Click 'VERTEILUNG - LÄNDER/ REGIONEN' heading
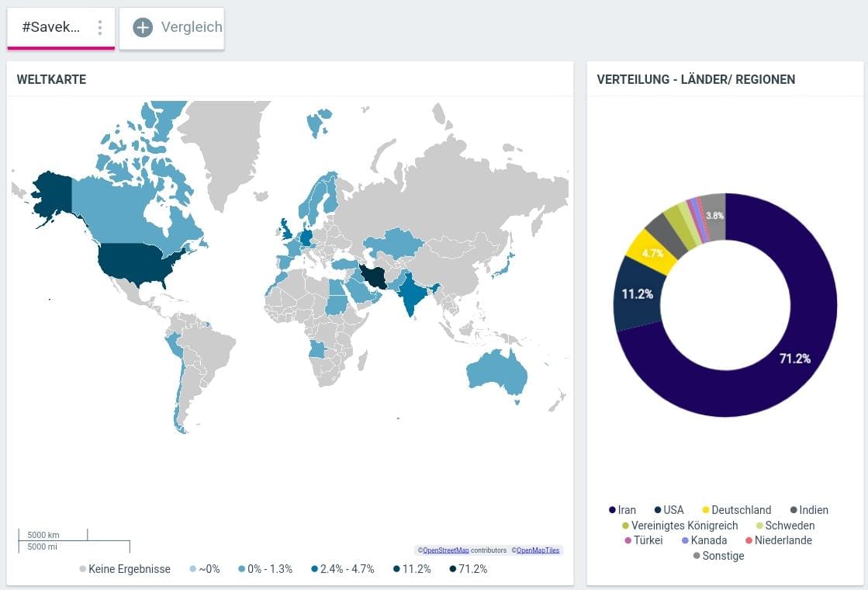The image size is (868, 590). (696, 79)
